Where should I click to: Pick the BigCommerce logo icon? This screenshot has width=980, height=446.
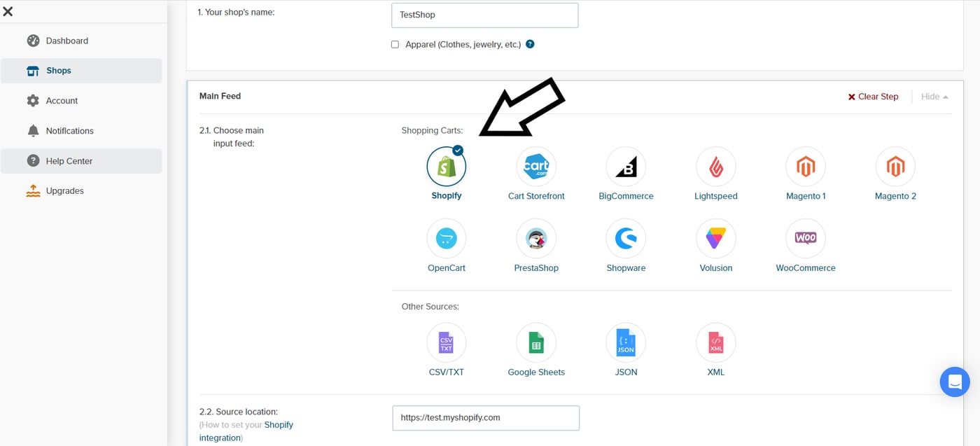(x=626, y=167)
